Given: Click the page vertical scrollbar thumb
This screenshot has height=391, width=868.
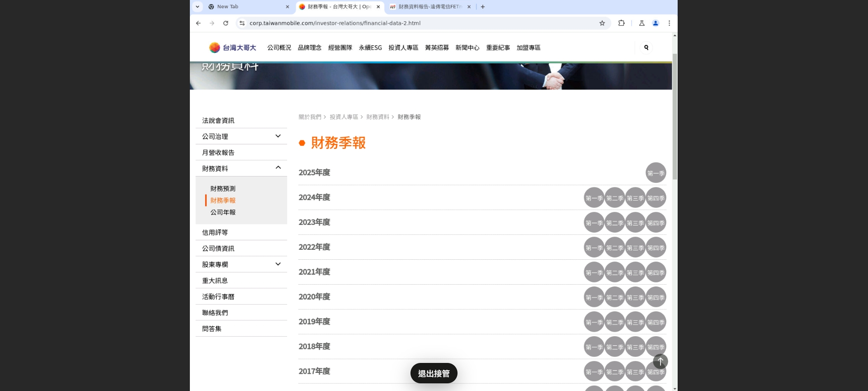Looking at the screenshot, I should pos(675,116).
